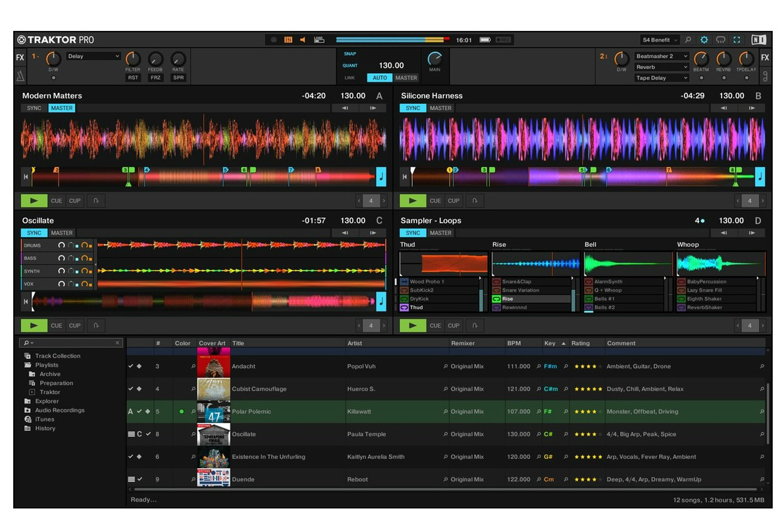782x532 pixels.
Task: Click the blue note icon on Deck C
Action: 381,302
